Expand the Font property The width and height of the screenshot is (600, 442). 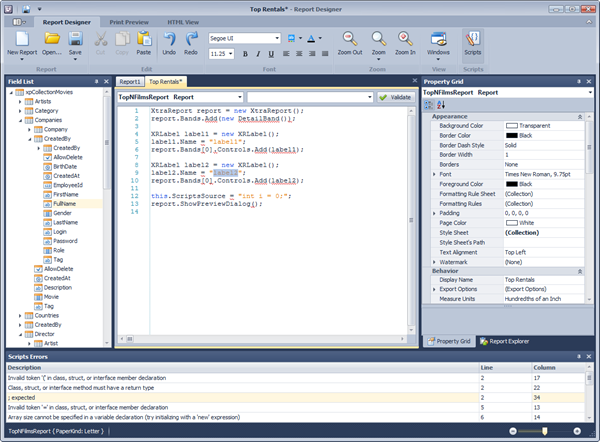coord(434,174)
